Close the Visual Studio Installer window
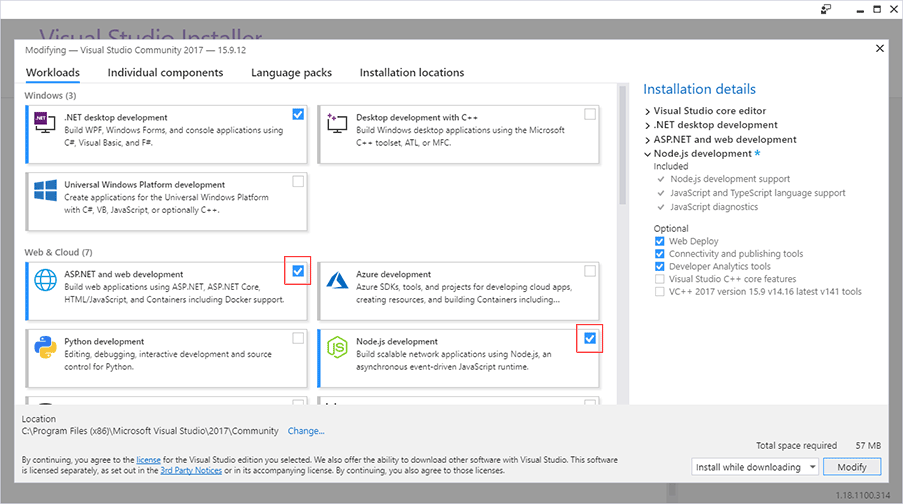This screenshot has height=504, width=903. [894, 9]
